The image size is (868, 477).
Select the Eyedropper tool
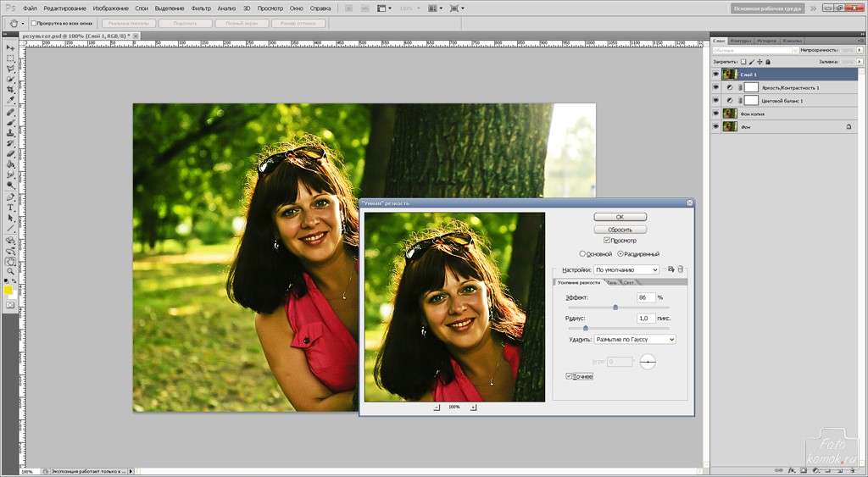click(10, 100)
